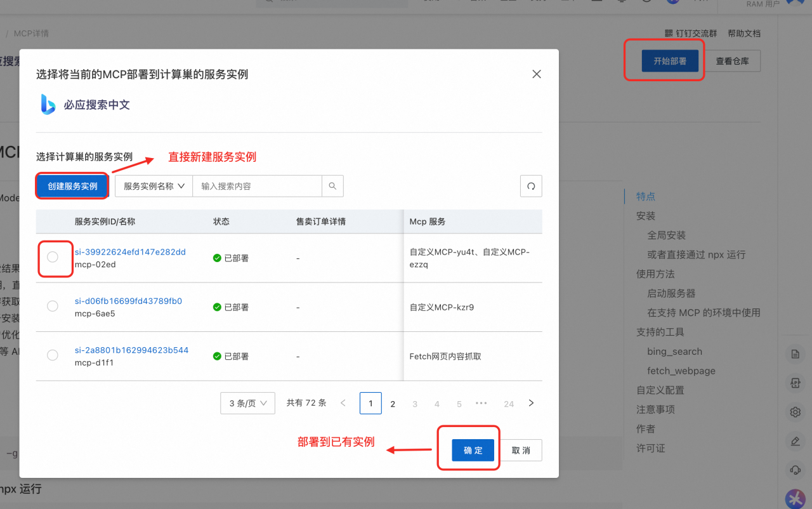Select radio button for mcp-6ae5 instance

click(53, 307)
